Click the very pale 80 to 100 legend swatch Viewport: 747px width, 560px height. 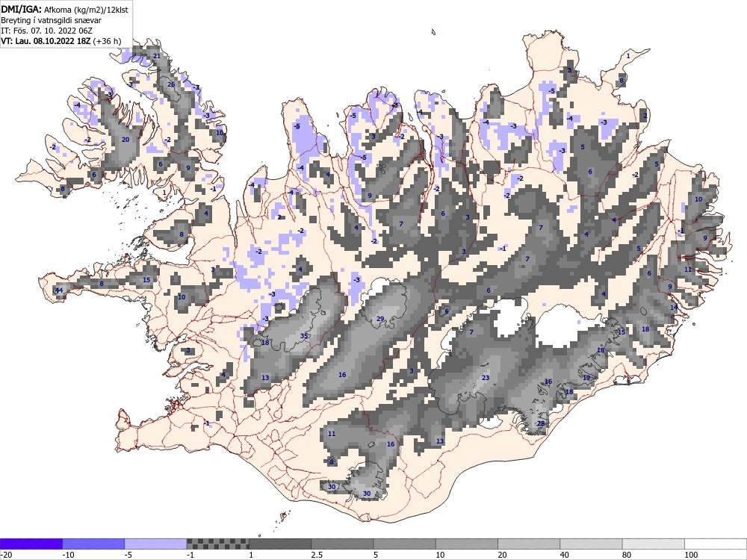[654, 544]
